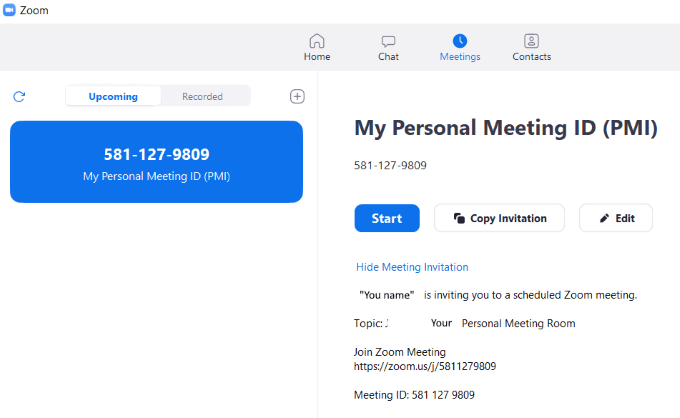Click the zoom.us join meeting URL
Image resolution: width=680 pixels, height=418 pixels.
[425, 366]
